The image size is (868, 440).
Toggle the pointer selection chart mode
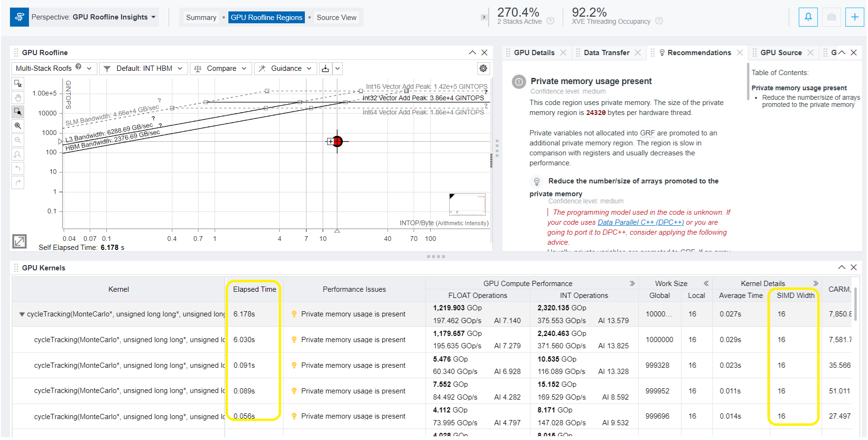coord(18,84)
